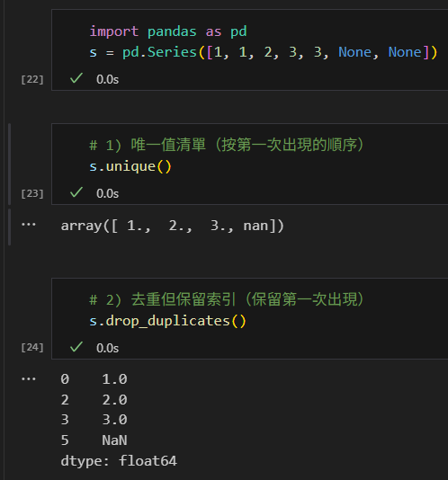
Task: Click the focus bar beside cell 23
Action: tap(10, 164)
